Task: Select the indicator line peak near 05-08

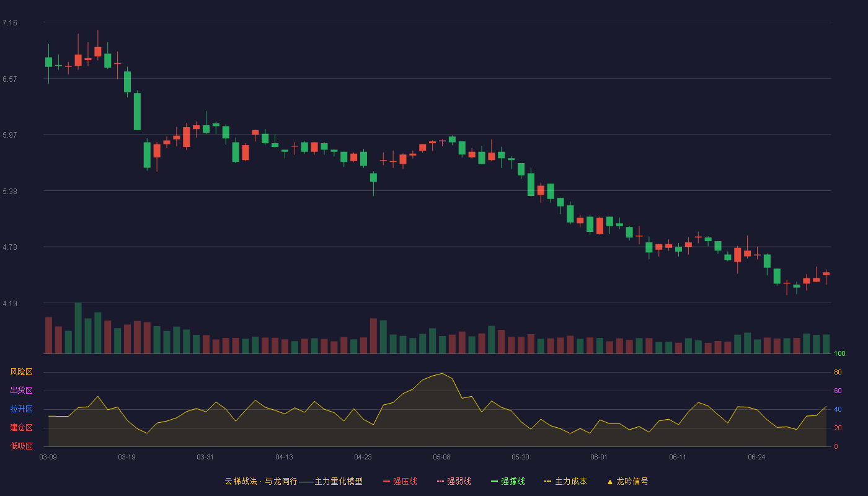Action: click(441, 373)
